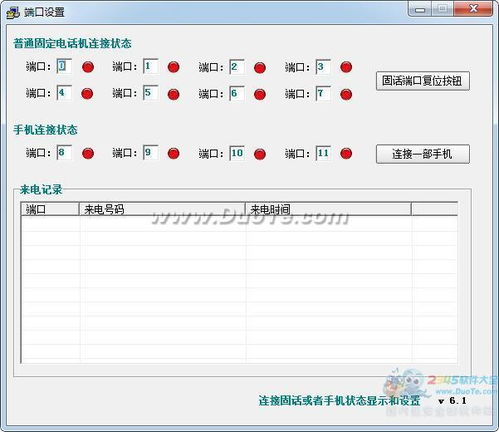Screen dimensions: 499x432
Task: Select the 来电时间 column header
Action: pyautogui.click(x=328, y=209)
